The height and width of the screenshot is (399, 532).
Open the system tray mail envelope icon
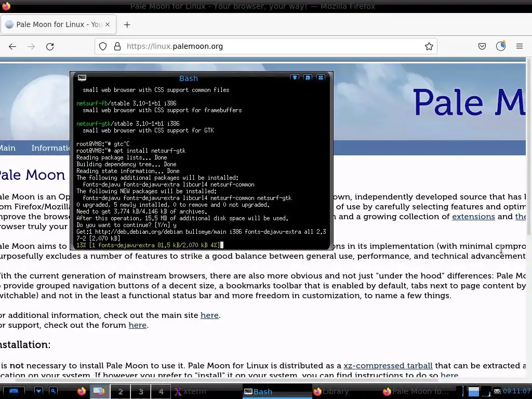point(497,392)
